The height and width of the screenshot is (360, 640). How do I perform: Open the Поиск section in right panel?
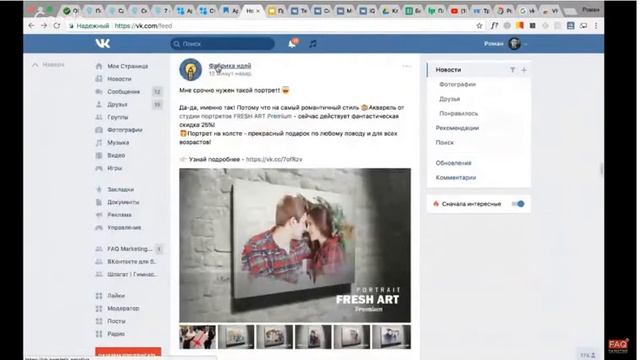444,142
